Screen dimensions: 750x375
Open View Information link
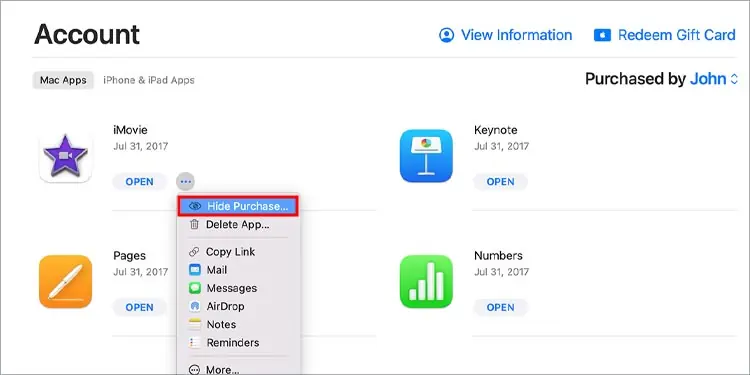coord(505,35)
